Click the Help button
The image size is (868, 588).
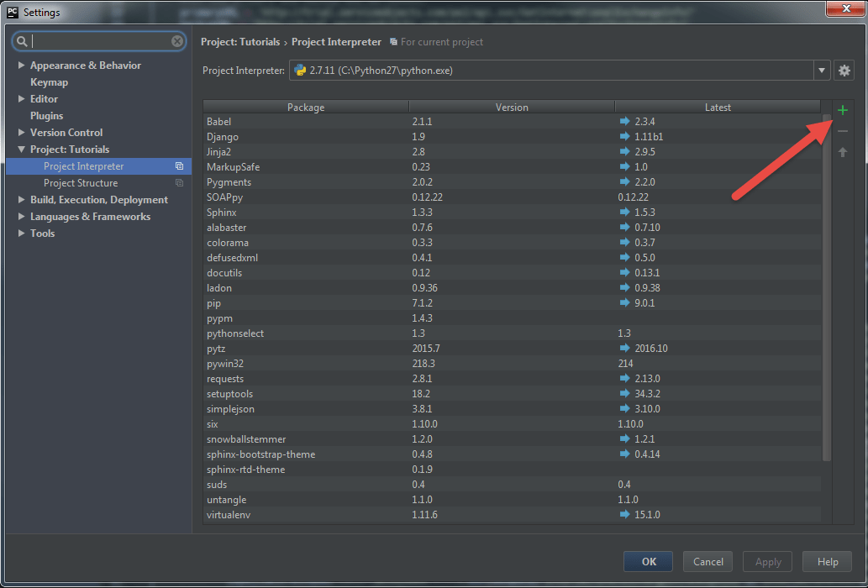828,561
